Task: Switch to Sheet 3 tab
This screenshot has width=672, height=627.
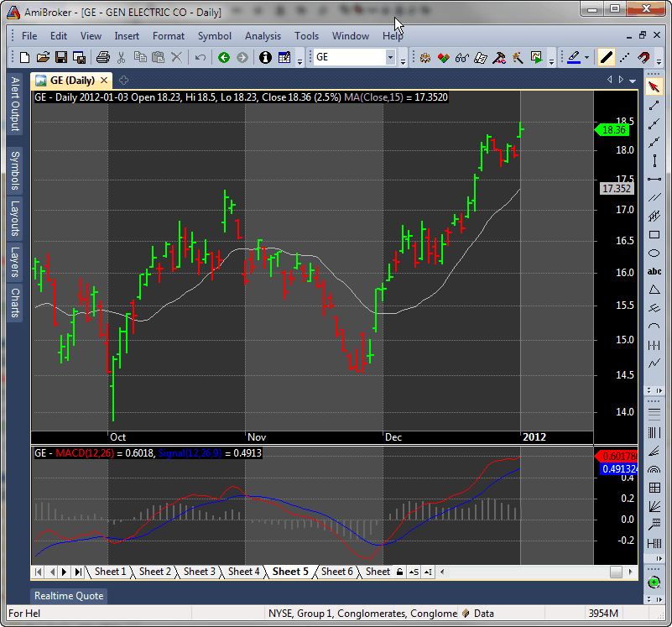Action: tap(200, 572)
